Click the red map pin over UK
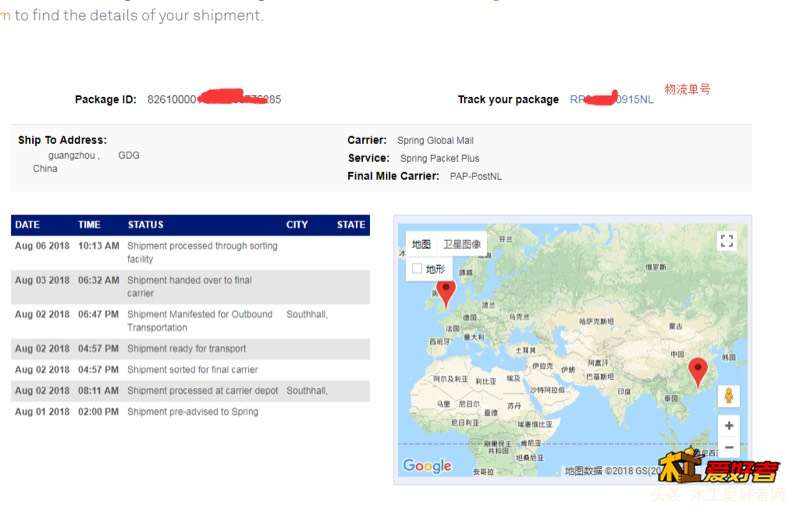 click(446, 294)
